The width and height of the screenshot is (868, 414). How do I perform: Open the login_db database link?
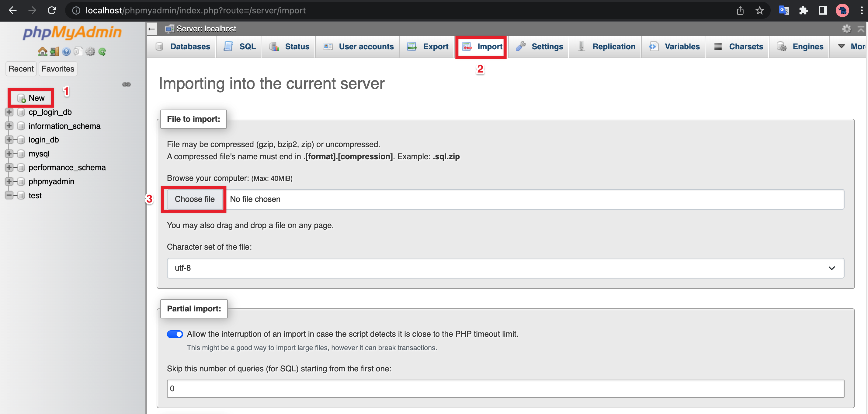(x=44, y=140)
